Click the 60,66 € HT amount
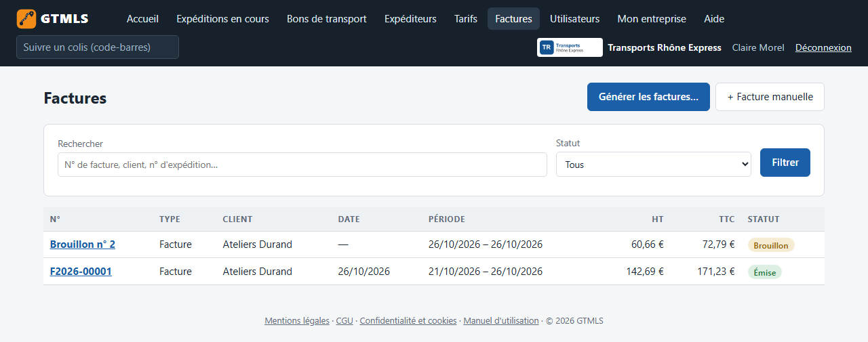Viewport: 868px width, 342px height. coord(648,244)
